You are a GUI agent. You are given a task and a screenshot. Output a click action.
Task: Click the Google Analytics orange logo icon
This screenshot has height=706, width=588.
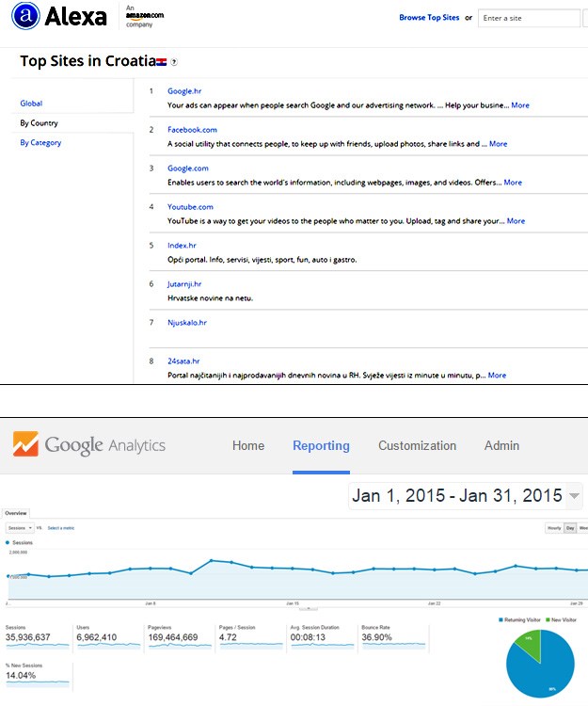pos(25,444)
